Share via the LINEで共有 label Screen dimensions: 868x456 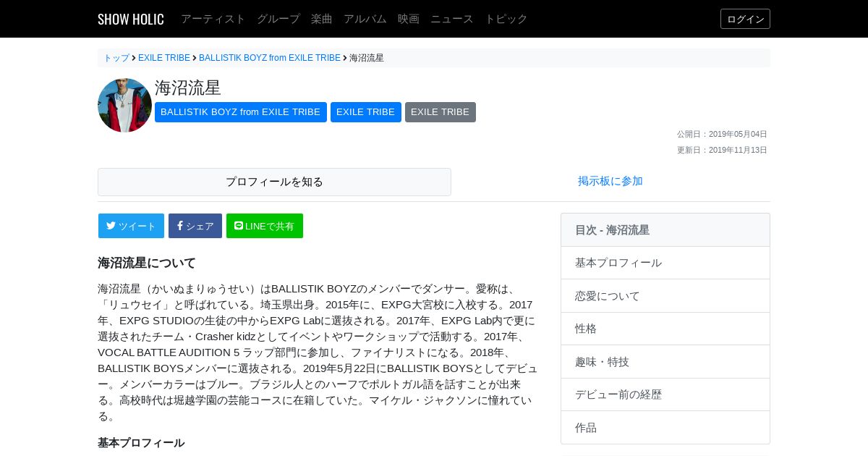pos(270,226)
